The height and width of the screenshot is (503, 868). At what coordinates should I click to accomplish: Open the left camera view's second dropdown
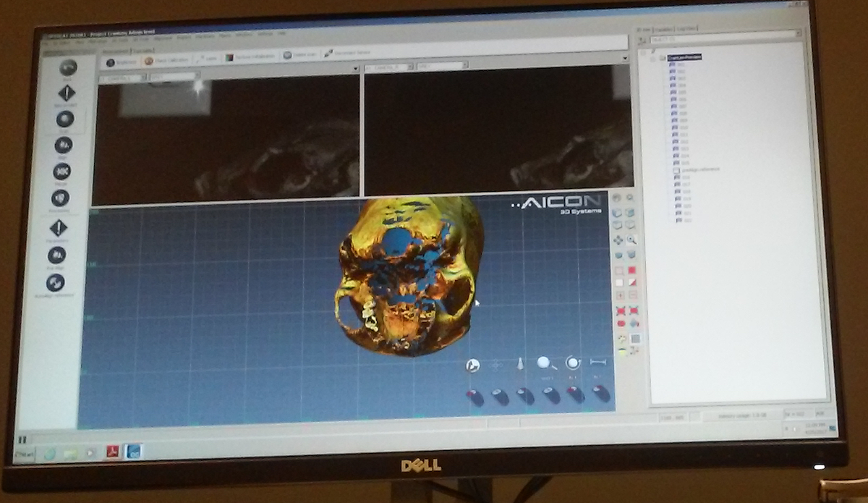(x=173, y=75)
